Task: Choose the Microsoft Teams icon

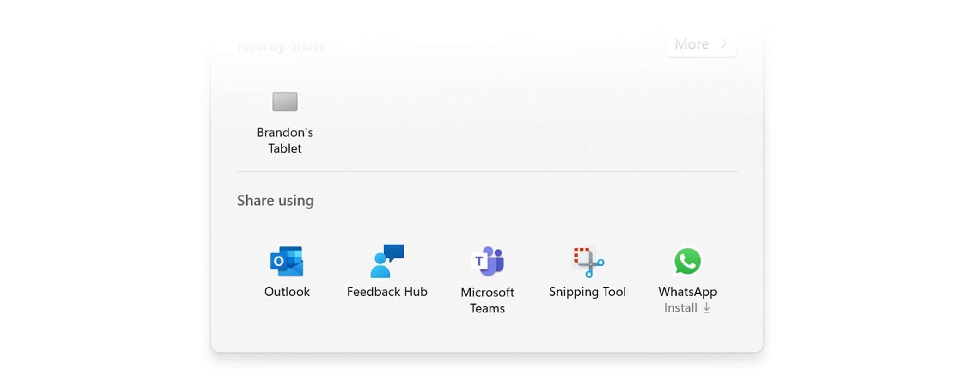Action: 487,261
